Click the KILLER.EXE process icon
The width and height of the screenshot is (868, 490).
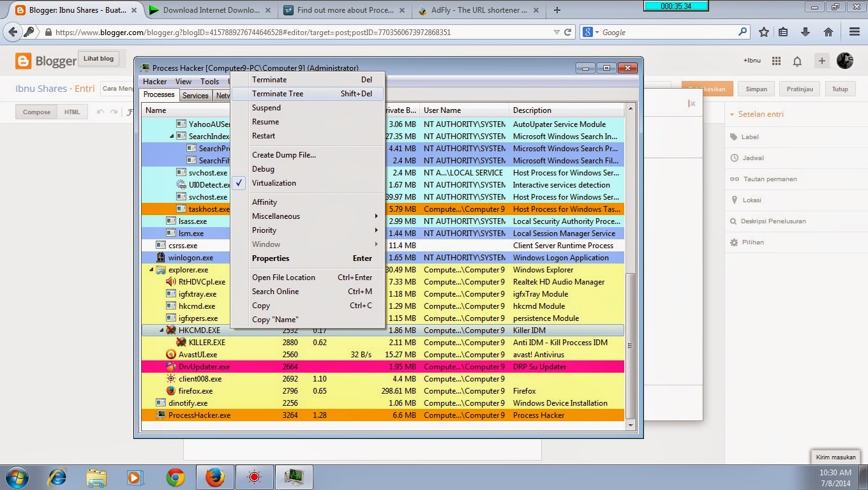181,343
